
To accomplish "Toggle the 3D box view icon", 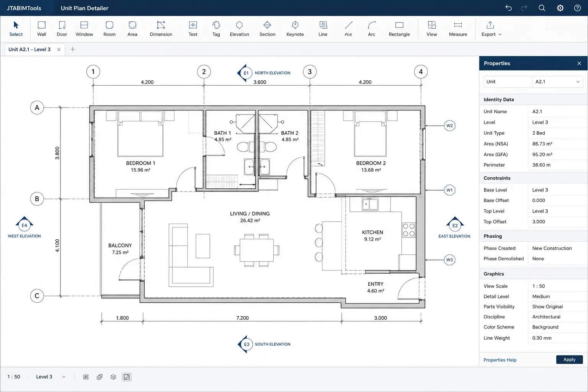I will (x=113, y=377).
